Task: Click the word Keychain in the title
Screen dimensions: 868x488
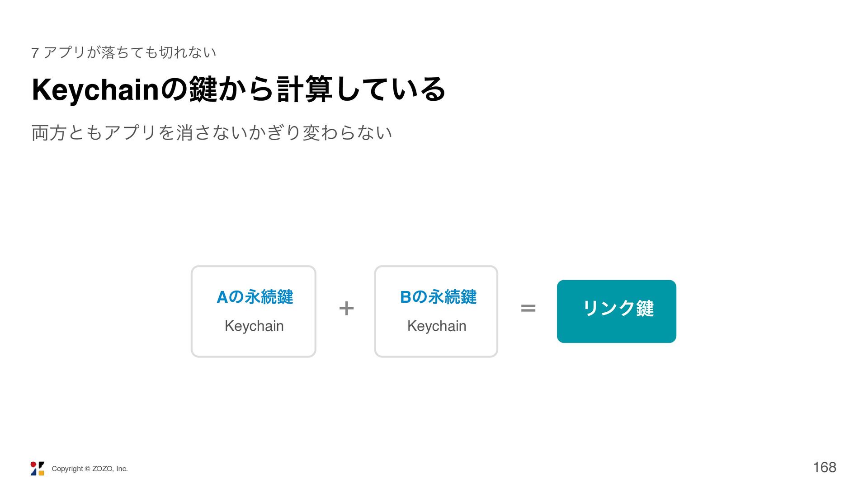Action: click(x=95, y=89)
